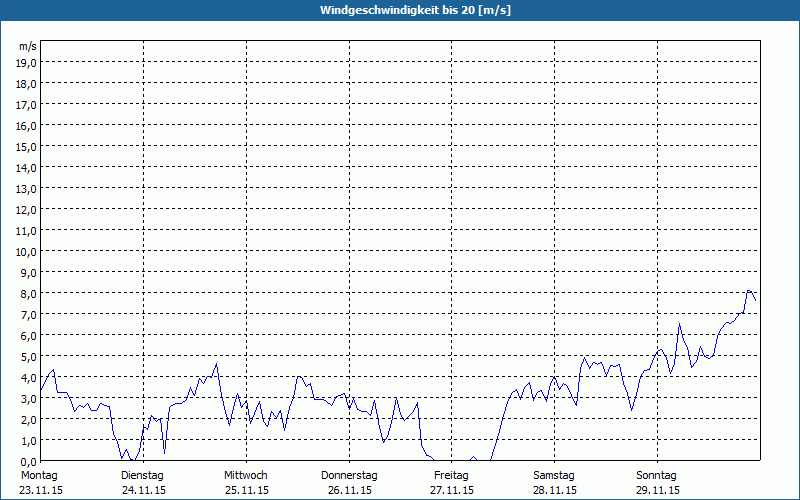Select the Sonntag day label
Image resolution: width=800 pixels, height=500 pixels.
pos(656,476)
